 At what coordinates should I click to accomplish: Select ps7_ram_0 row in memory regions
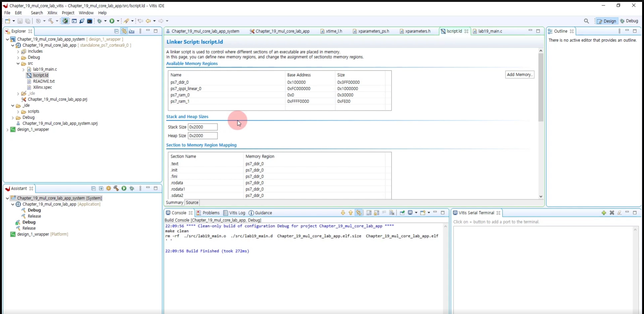[x=279, y=95]
